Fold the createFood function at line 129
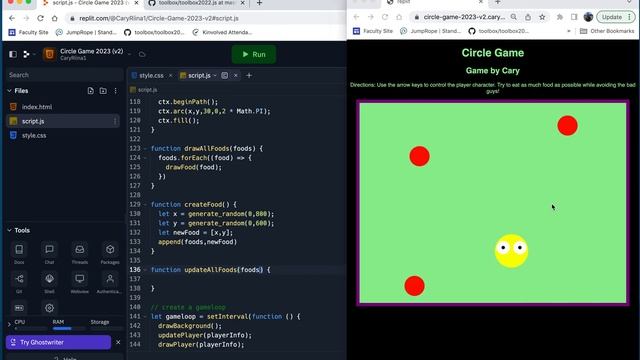 [x=146, y=204]
